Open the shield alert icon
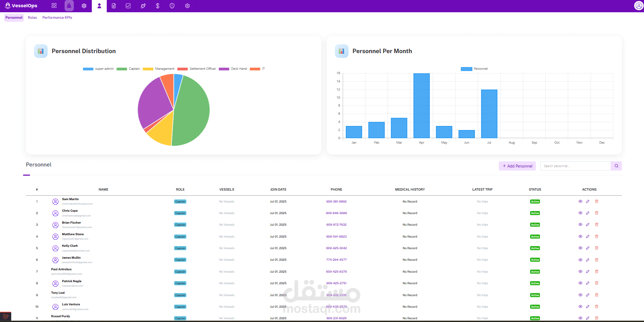 [172, 6]
